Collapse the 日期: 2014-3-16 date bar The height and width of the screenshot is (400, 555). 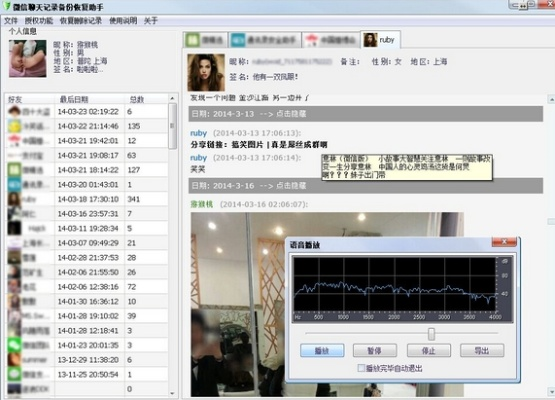366,186
